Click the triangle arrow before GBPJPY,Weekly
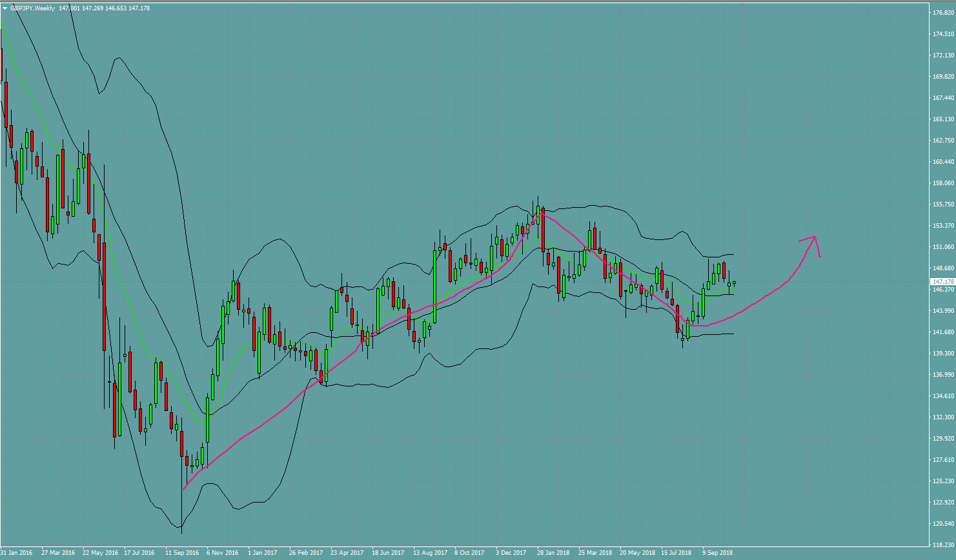 click(x=5, y=8)
